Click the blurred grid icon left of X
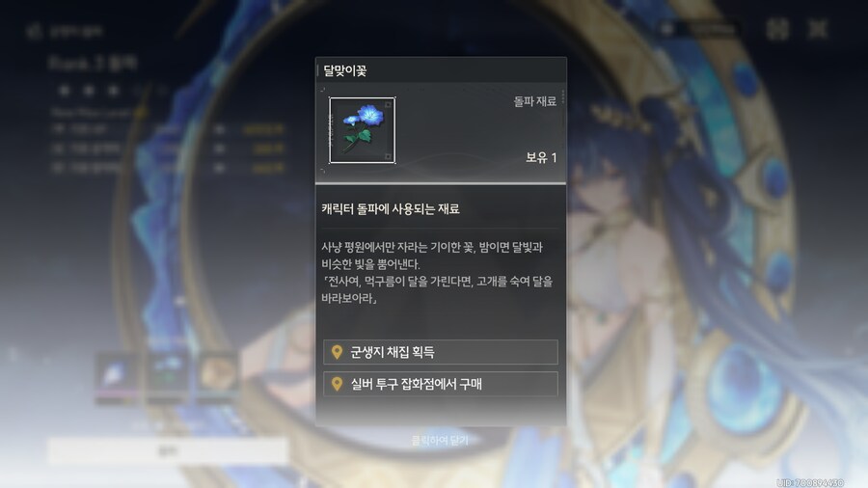868x488 pixels. click(x=777, y=29)
